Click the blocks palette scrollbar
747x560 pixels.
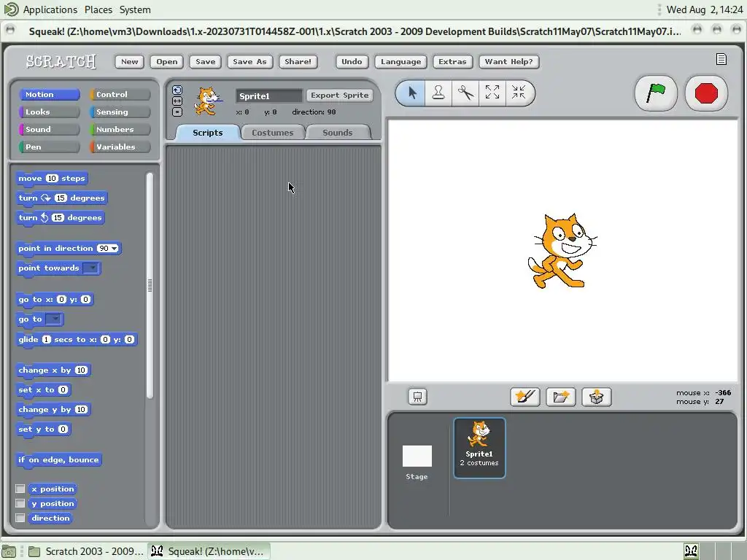[150, 285]
